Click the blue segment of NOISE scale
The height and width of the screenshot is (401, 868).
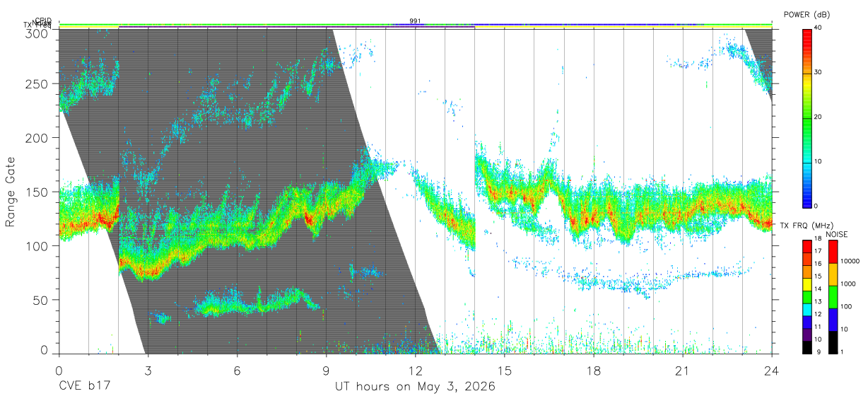(833, 320)
